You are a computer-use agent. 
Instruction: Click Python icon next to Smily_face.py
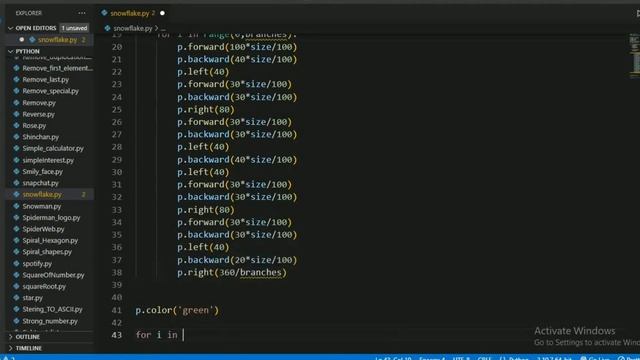(17, 172)
